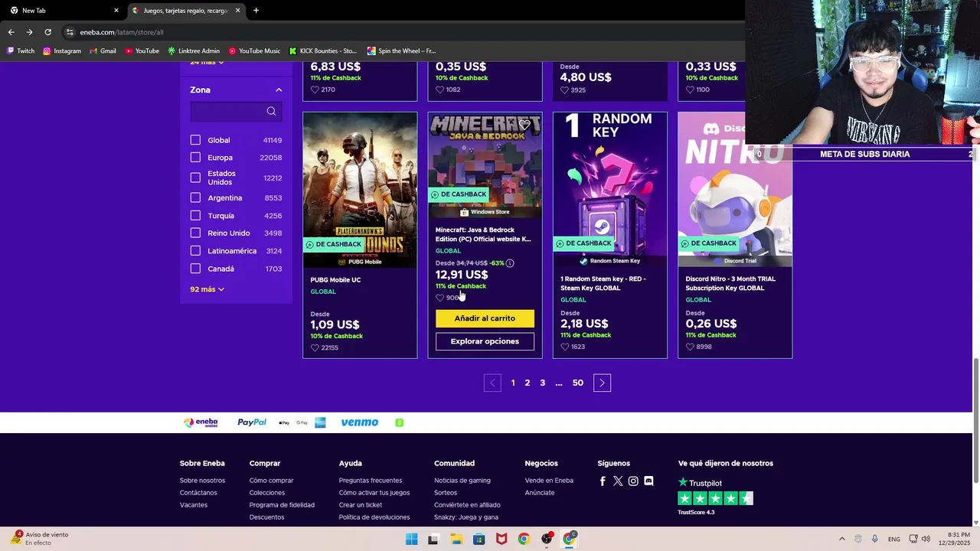Open the YouTube Music bookmark
The image size is (980, 551).
point(254,51)
